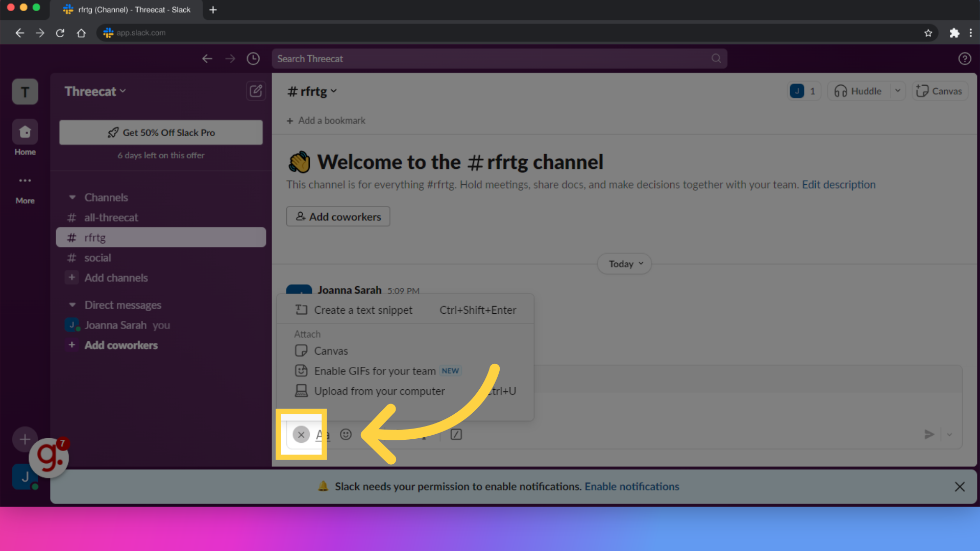Viewport: 980px width, 551px height.
Task: Click the search magnifier icon
Action: point(716,59)
